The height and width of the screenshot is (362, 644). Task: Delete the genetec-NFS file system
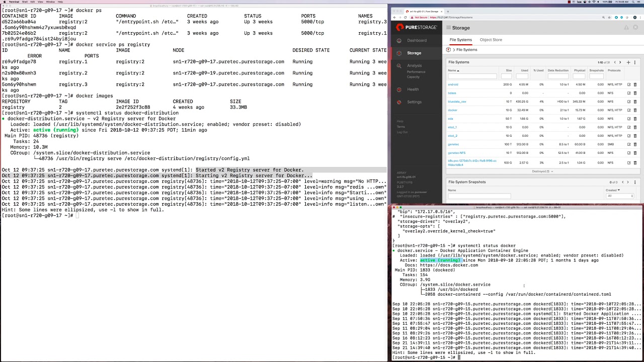coord(635,153)
